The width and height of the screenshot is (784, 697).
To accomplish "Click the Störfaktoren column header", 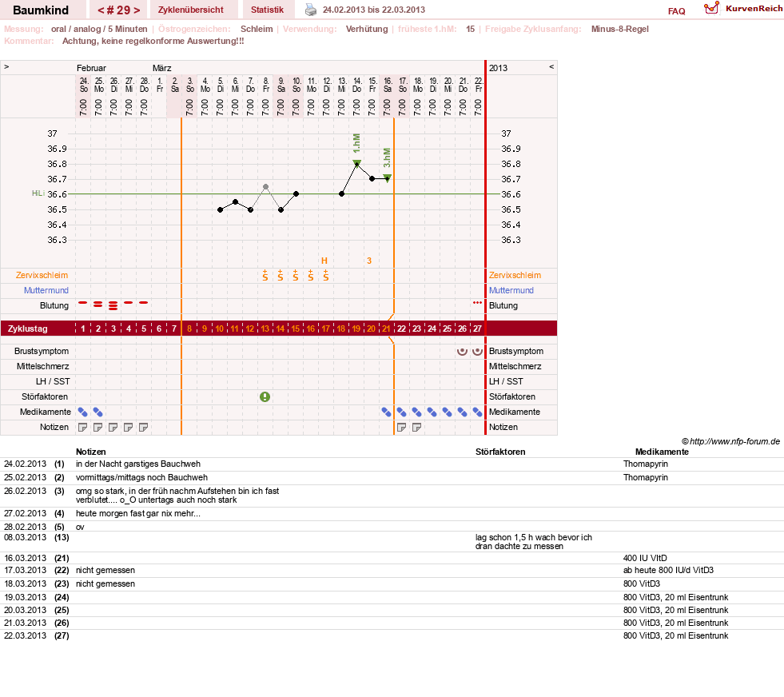I will pos(500,452).
